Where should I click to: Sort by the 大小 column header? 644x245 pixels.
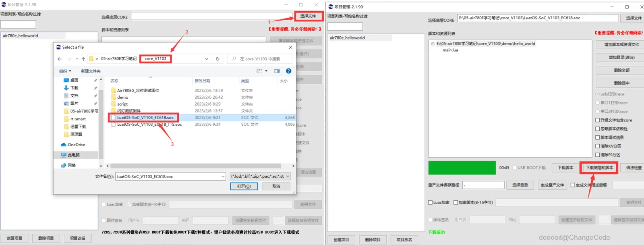[x=284, y=81]
